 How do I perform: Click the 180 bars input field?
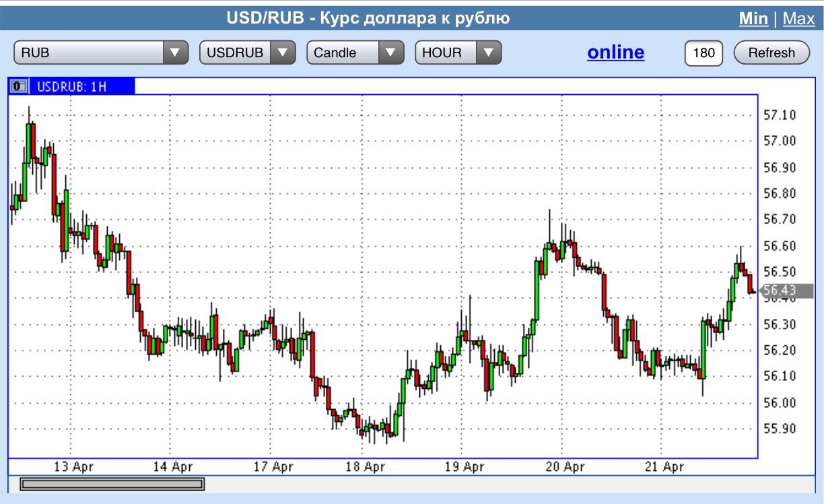pyautogui.click(x=703, y=52)
